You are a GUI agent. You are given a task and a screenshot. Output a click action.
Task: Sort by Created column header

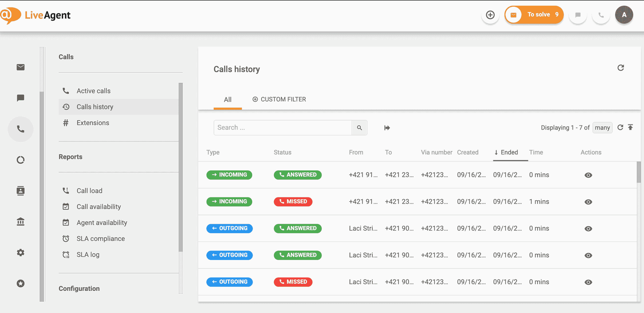pos(468,152)
